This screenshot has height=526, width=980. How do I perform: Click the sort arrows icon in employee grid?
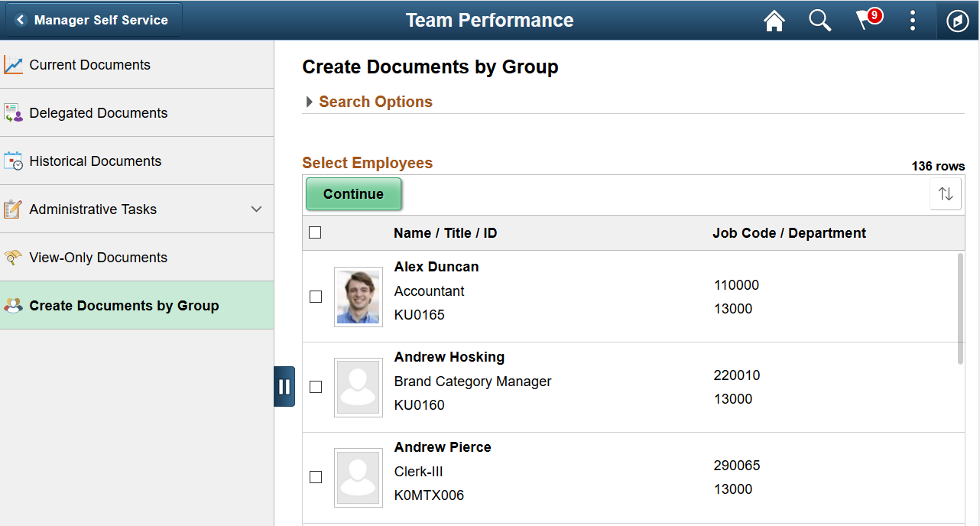tap(946, 194)
